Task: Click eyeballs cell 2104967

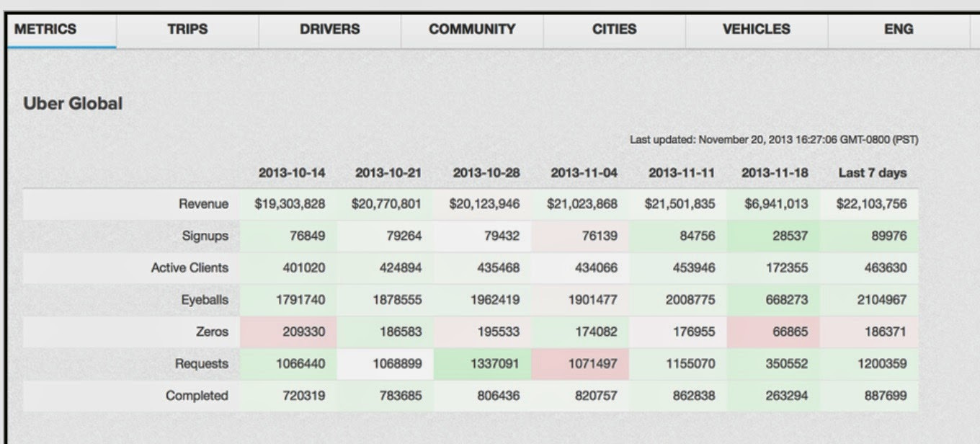Action: (x=870, y=300)
